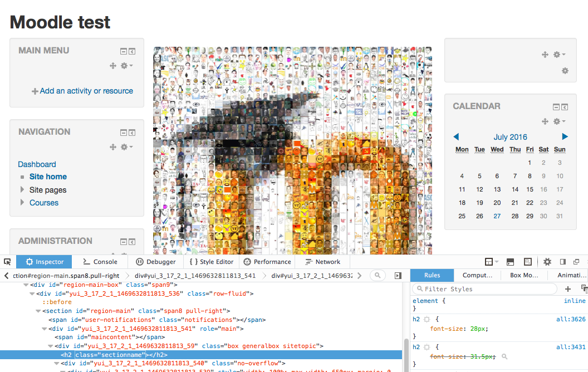Go to next month in calendar
Viewport: 588px width, 372px height.
565,136
